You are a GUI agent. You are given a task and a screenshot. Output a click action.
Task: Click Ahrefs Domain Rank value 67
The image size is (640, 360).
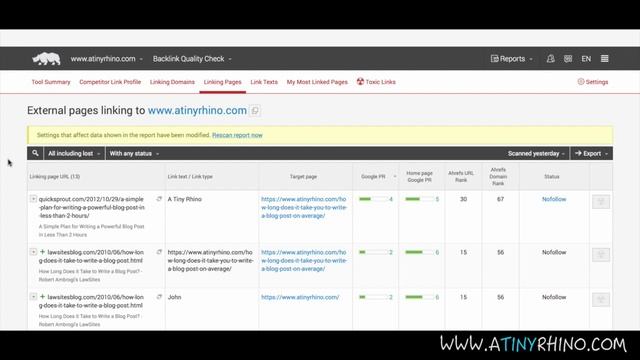click(500, 199)
